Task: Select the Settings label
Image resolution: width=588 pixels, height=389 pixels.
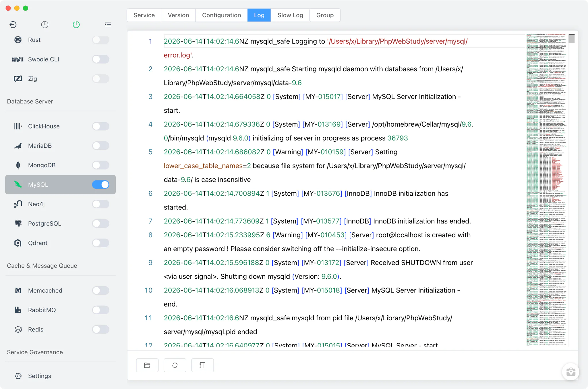Action: (x=40, y=376)
